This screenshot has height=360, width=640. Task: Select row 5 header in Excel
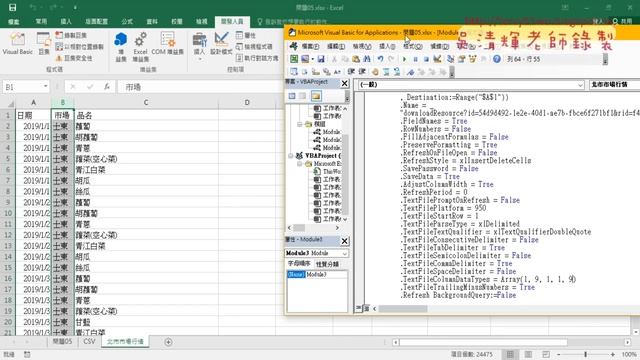[8, 159]
